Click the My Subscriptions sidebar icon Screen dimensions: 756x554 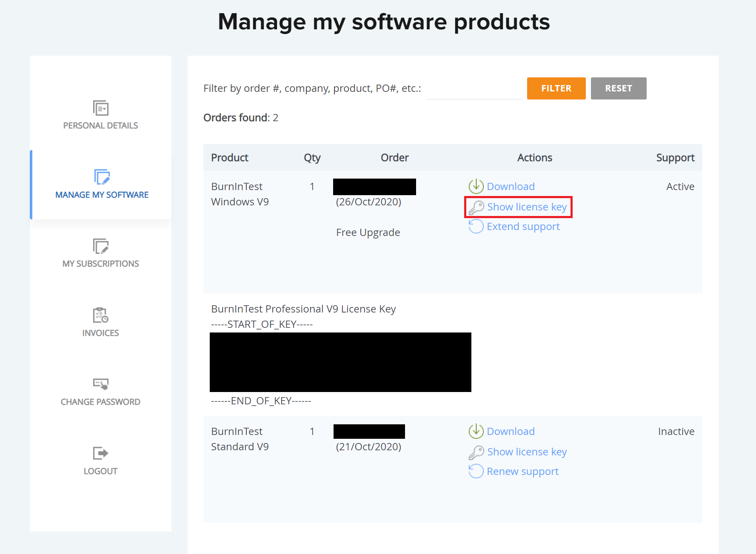[101, 246]
